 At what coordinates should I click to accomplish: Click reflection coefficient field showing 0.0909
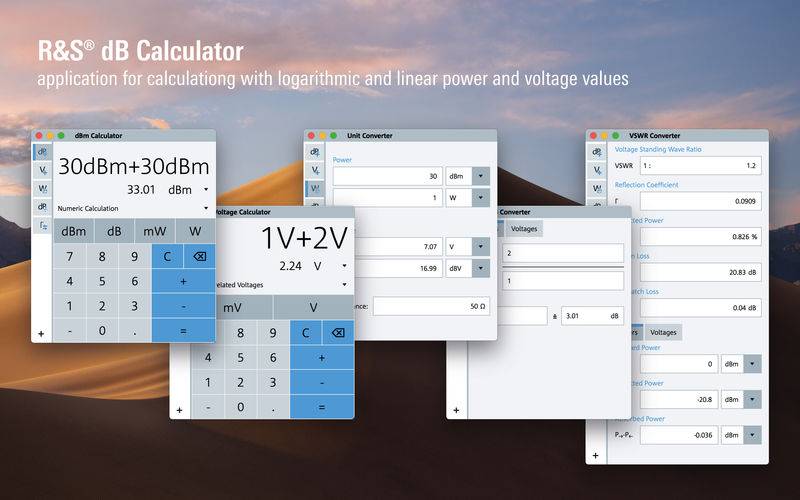pos(701,201)
